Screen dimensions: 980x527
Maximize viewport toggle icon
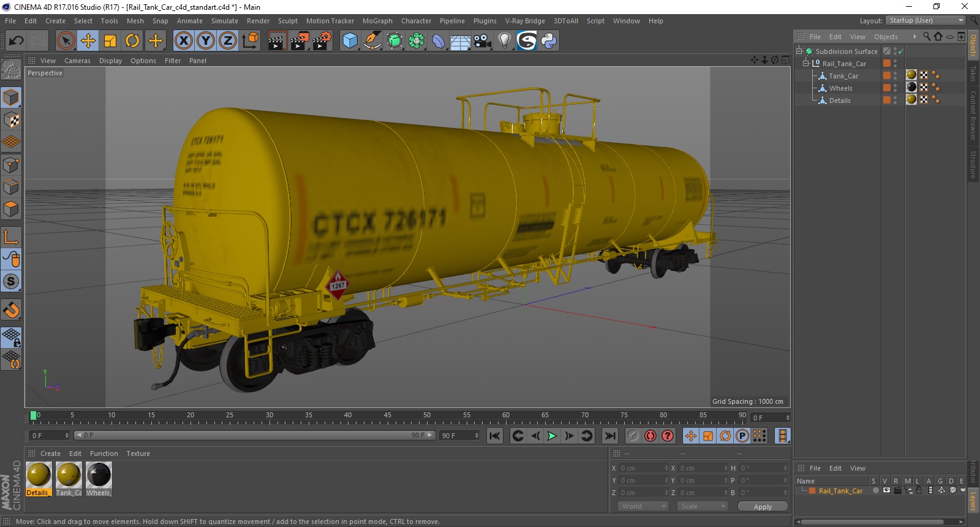click(785, 60)
